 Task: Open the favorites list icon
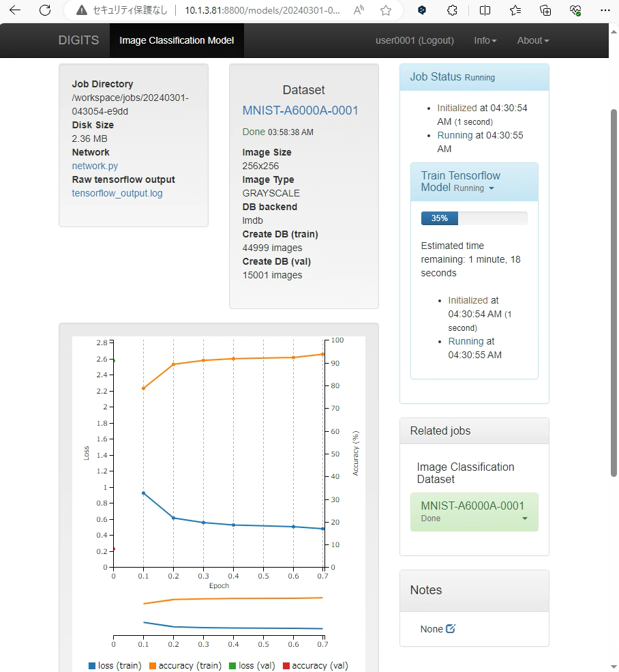[515, 10]
